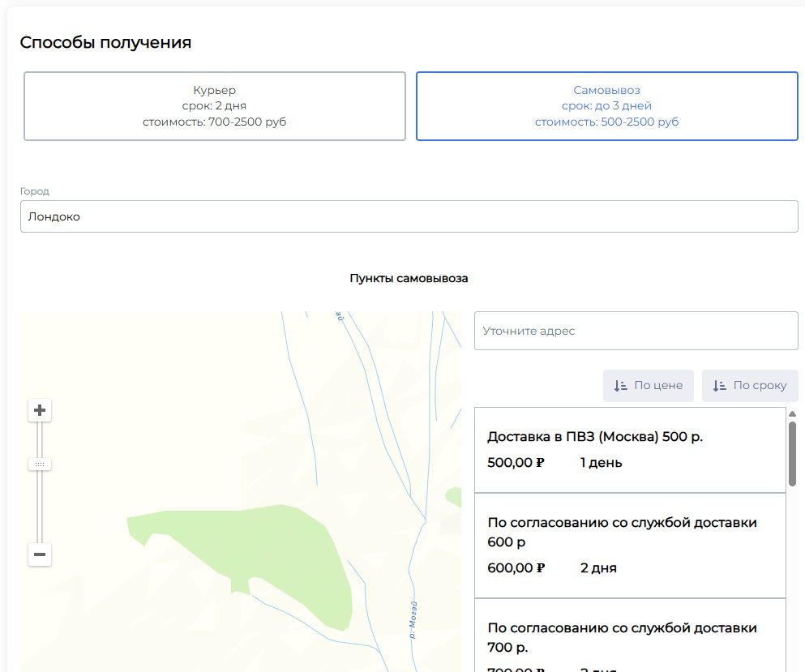
Task: Click the 500,00 ₽ price value
Action: (x=516, y=463)
